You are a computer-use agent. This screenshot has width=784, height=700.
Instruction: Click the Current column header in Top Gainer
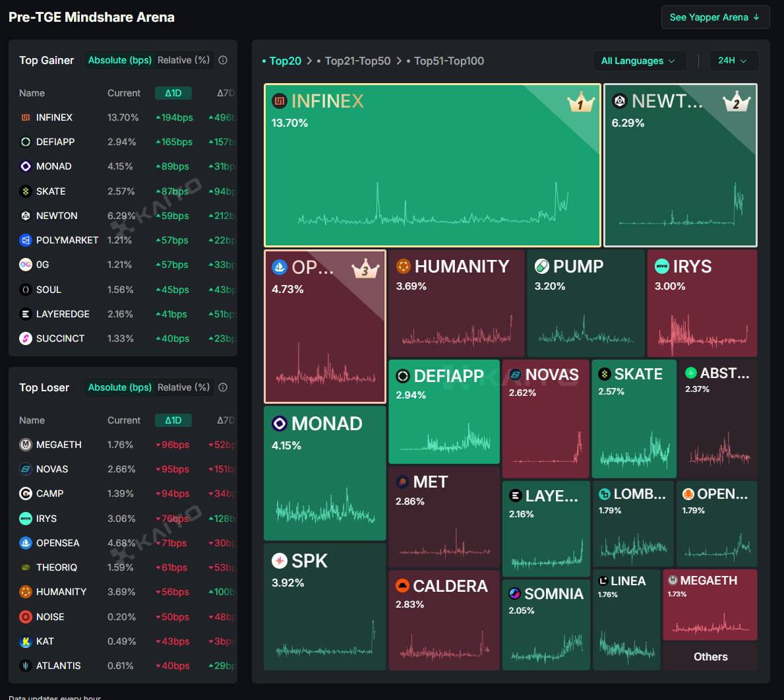pyautogui.click(x=124, y=93)
